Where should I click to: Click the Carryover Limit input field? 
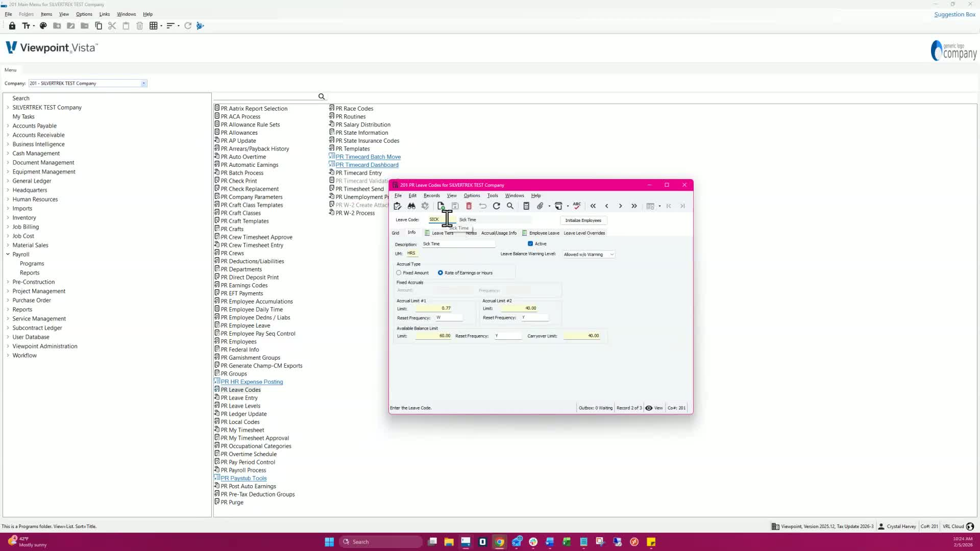pyautogui.click(x=582, y=336)
